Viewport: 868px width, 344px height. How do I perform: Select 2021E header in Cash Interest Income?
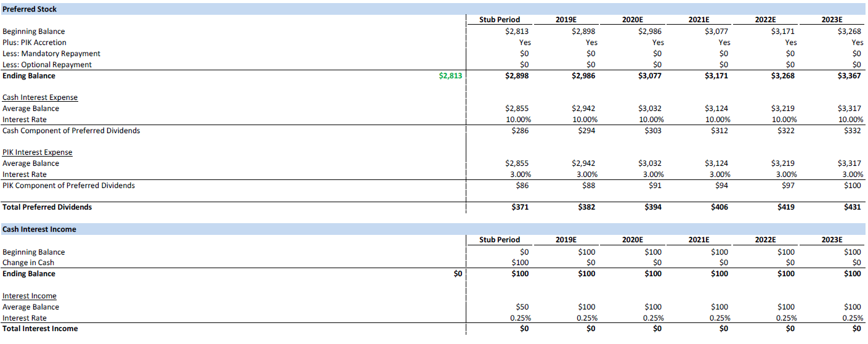click(x=699, y=240)
